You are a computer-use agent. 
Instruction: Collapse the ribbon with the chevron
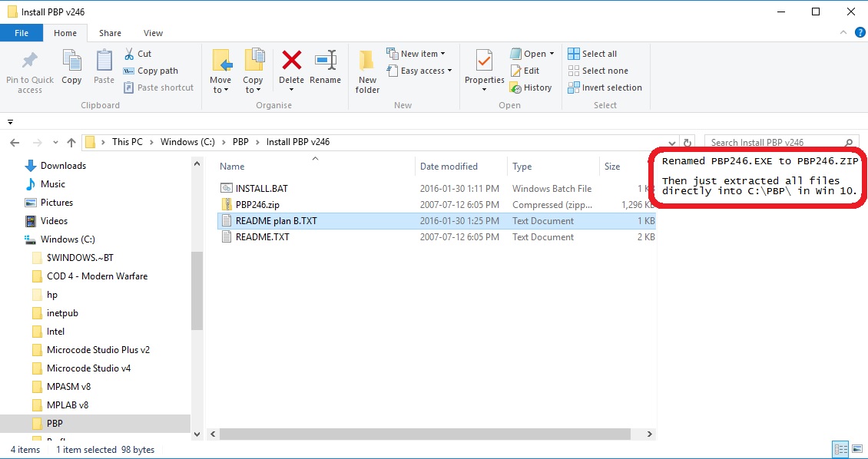pos(843,33)
